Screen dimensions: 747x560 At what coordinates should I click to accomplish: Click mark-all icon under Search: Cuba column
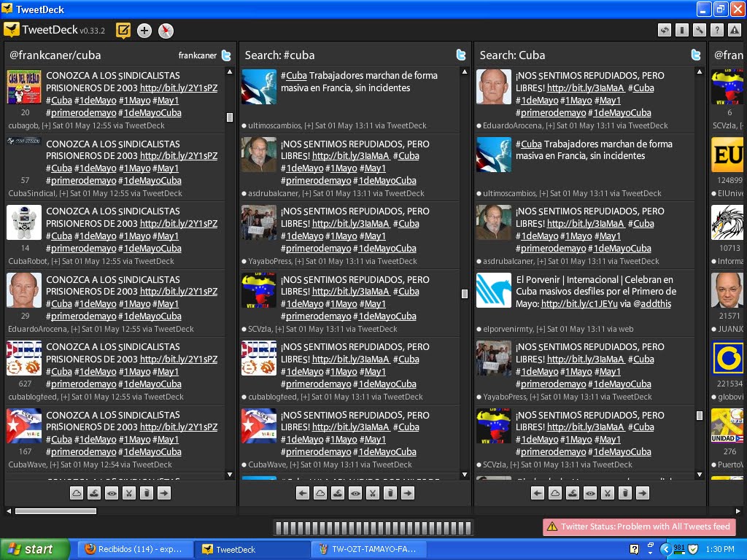click(573, 494)
